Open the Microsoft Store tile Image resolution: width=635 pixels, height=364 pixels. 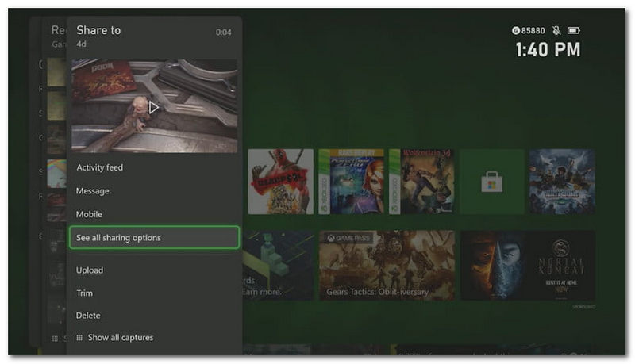coord(492,182)
